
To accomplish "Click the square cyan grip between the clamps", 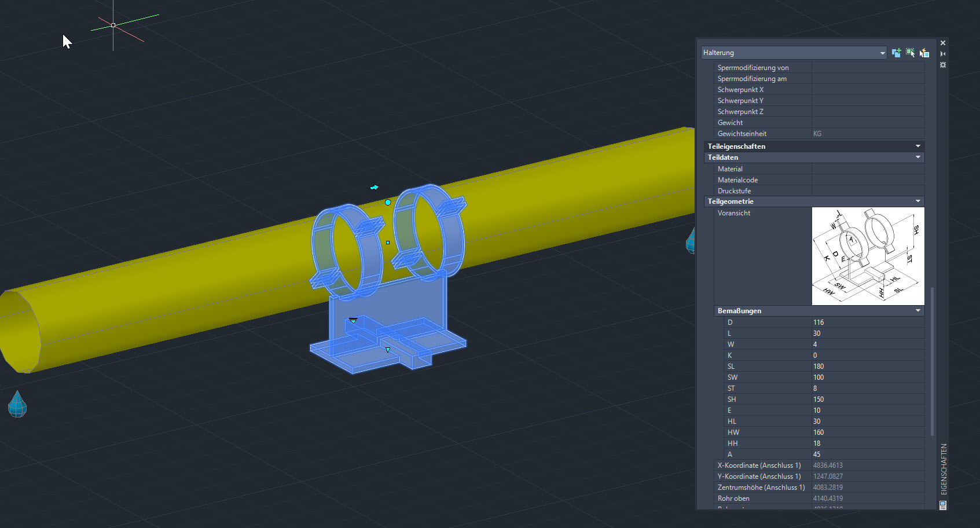I will pyautogui.click(x=388, y=243).
